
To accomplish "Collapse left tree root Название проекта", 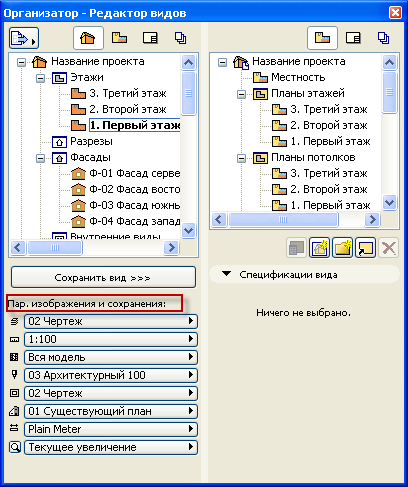I will click(x=21, y=62).
